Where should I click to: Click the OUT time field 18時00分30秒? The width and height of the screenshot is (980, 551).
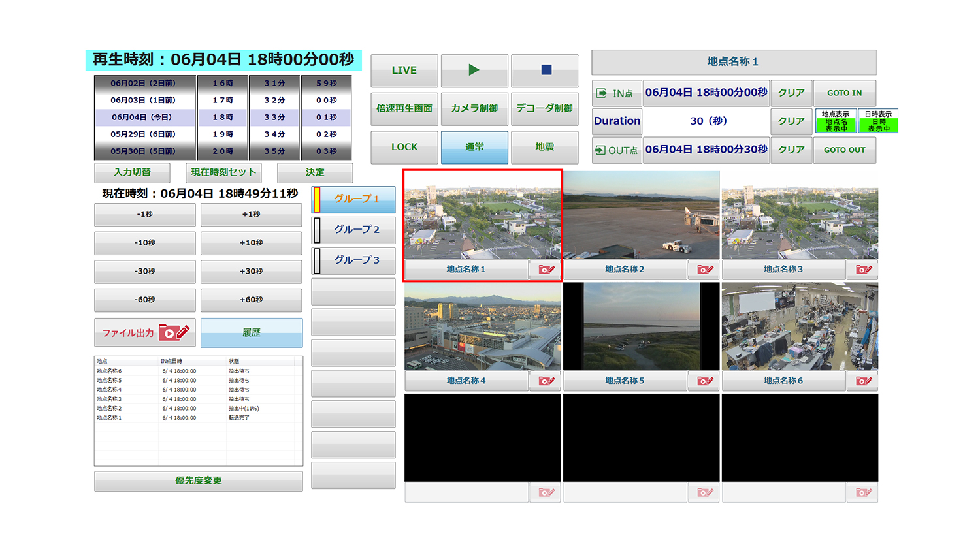tap(706, 150)
